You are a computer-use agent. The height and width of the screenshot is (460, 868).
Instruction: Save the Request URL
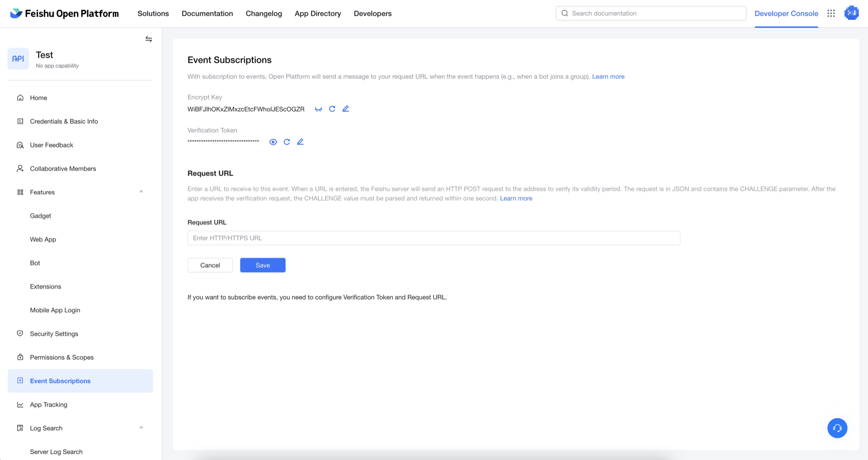click(x=262, y=265)
